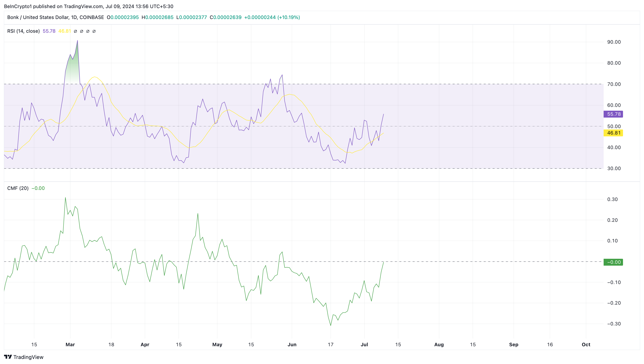Click last empty-value symbol in RSI legend
Viewport: 644px width, 364px height.
94,31
